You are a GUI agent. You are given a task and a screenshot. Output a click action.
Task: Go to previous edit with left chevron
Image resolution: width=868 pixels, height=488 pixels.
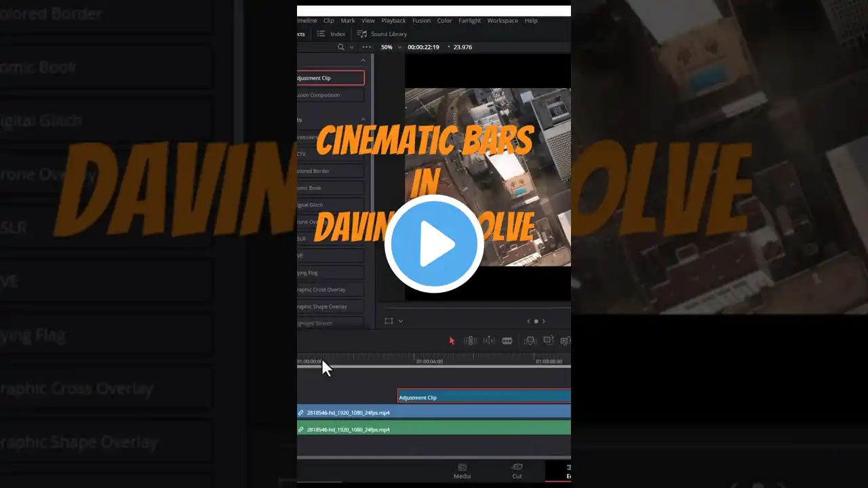(529, 321)
